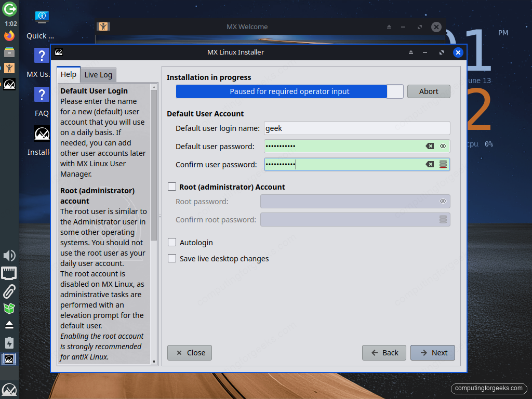Image resolution: width=532 pixels, height=399 pixels.
Task: Launch Firefox from the side panel
Action: [x=9, y=36]
